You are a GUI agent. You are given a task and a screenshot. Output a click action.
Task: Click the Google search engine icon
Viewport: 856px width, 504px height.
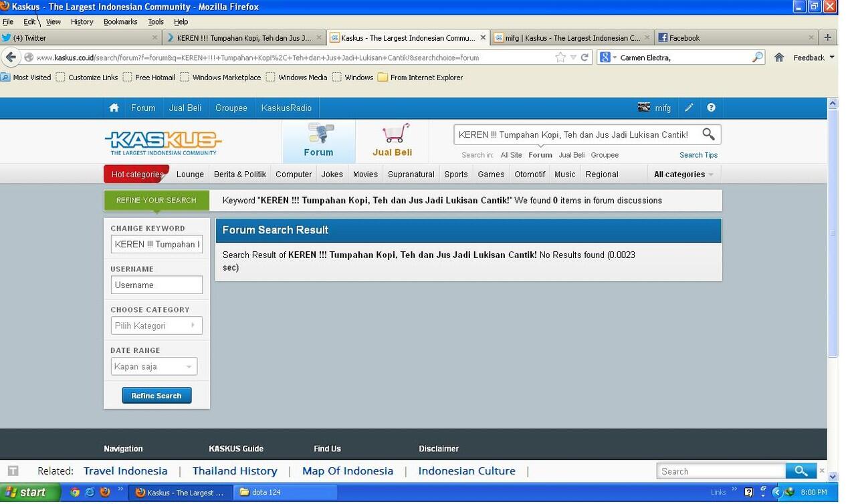605,57
